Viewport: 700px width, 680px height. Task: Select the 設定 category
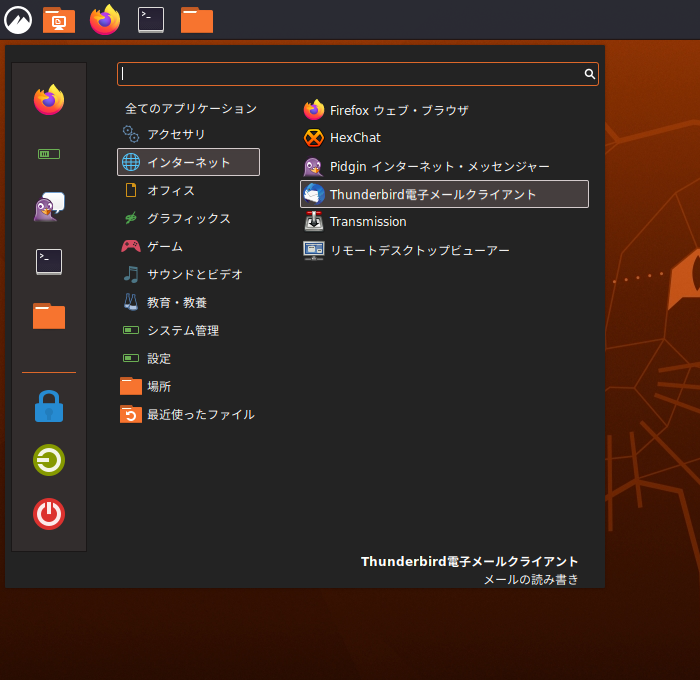(x=188, y=359)
